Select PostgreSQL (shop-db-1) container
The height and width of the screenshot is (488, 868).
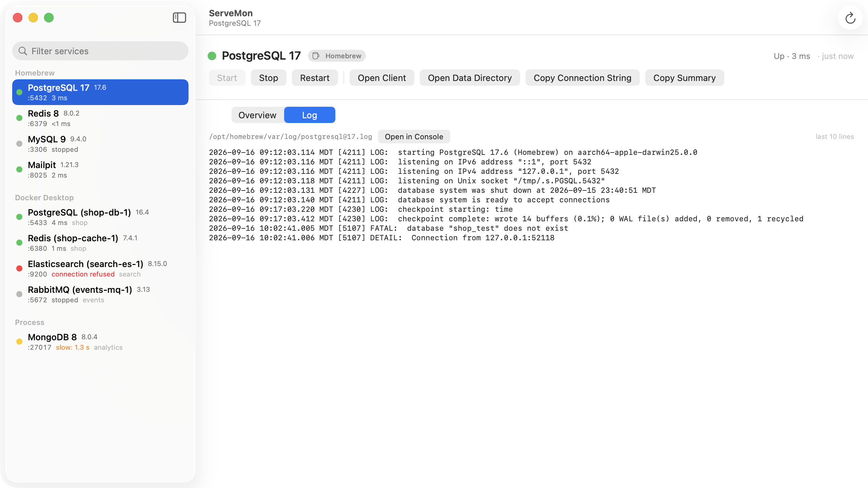[100, 217]
